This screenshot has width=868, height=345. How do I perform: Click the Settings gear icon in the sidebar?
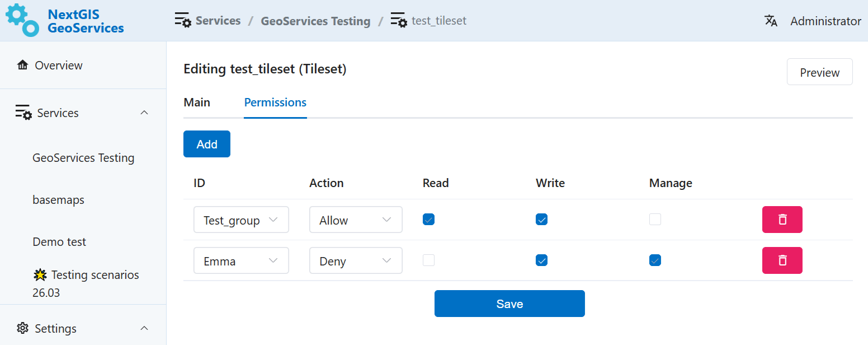(x=22, y=328)
